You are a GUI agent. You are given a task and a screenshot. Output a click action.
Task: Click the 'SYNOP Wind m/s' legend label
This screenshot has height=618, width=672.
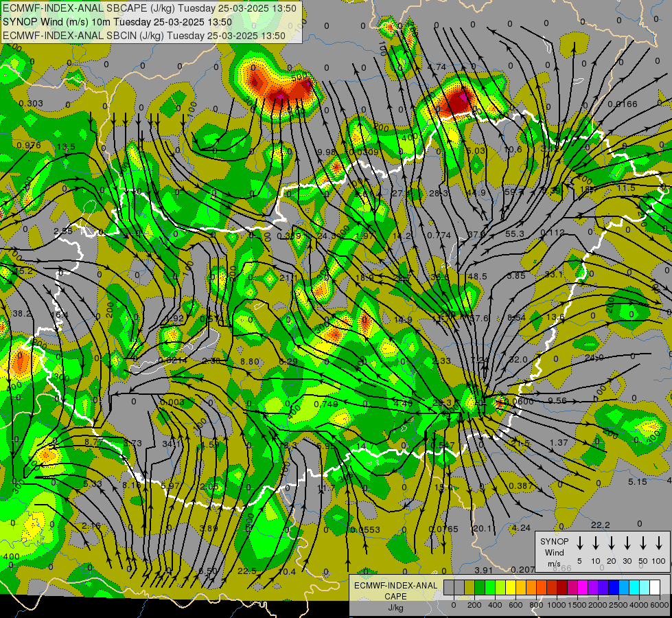click(x=554, y=552)
